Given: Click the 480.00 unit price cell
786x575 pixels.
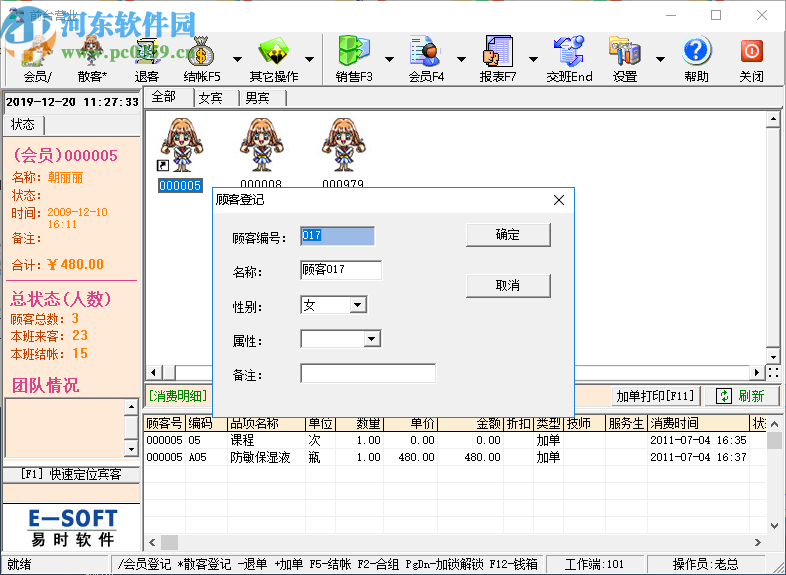Looking at the screenshot, I should tap(411, 457).
